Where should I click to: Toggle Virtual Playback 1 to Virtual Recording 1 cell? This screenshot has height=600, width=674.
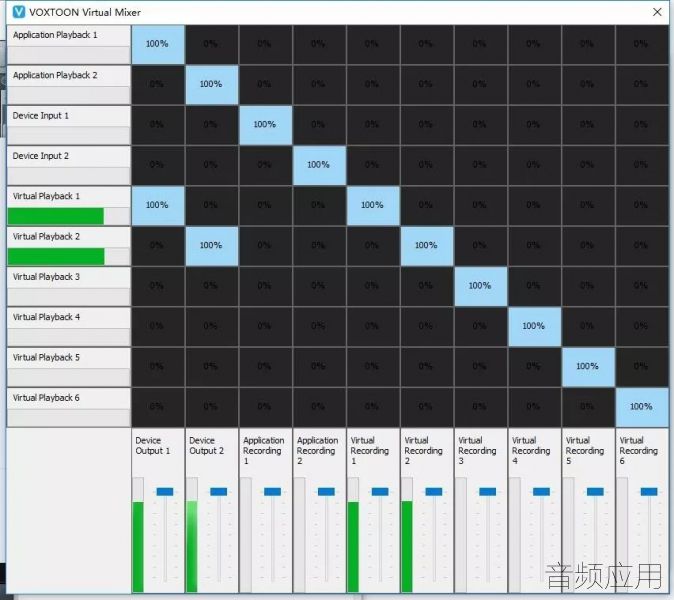coord(373,206)
